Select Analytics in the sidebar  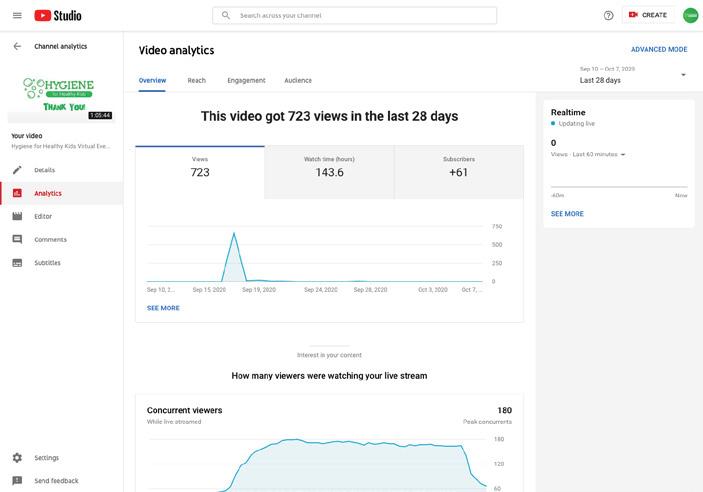coord(62,193)
